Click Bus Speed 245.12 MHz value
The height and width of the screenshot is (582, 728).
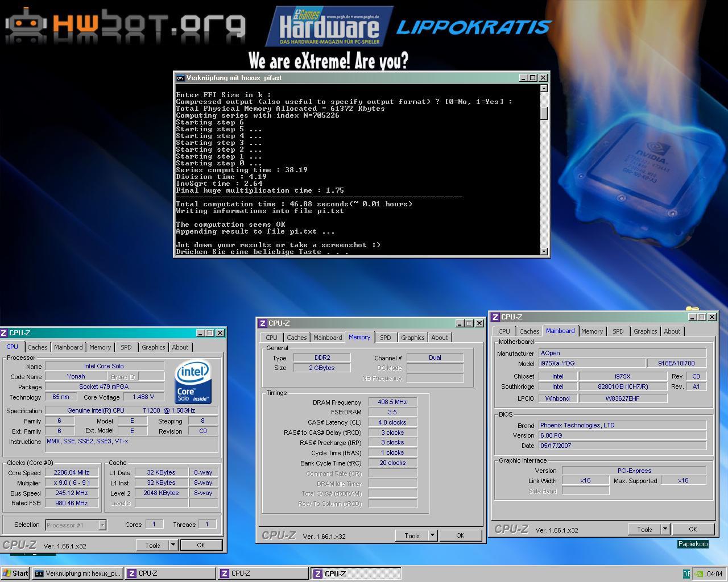click(72, 493)
